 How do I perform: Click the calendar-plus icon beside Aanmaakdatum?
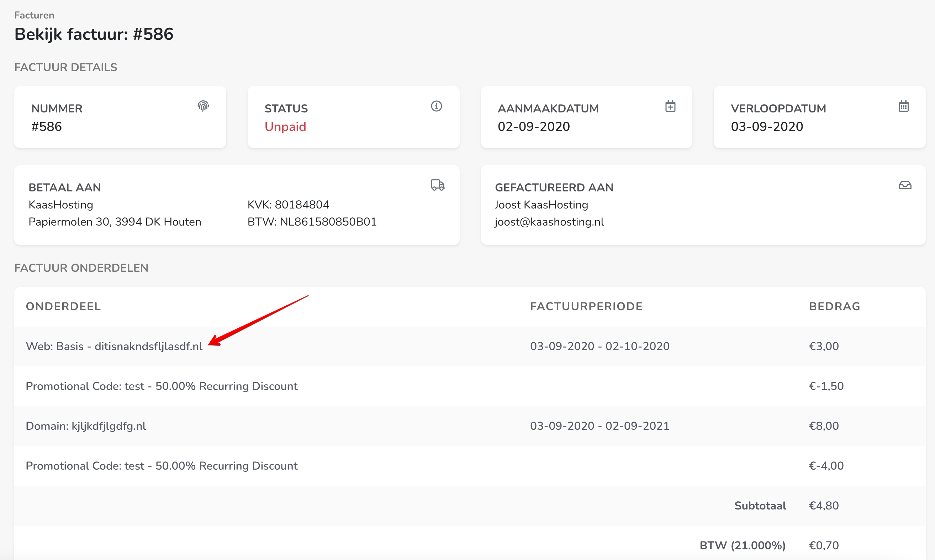click(x=670, y=106)
